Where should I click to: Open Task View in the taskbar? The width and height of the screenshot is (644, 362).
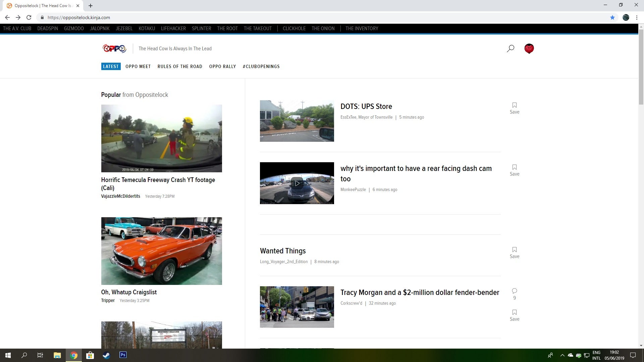(40, 355)
